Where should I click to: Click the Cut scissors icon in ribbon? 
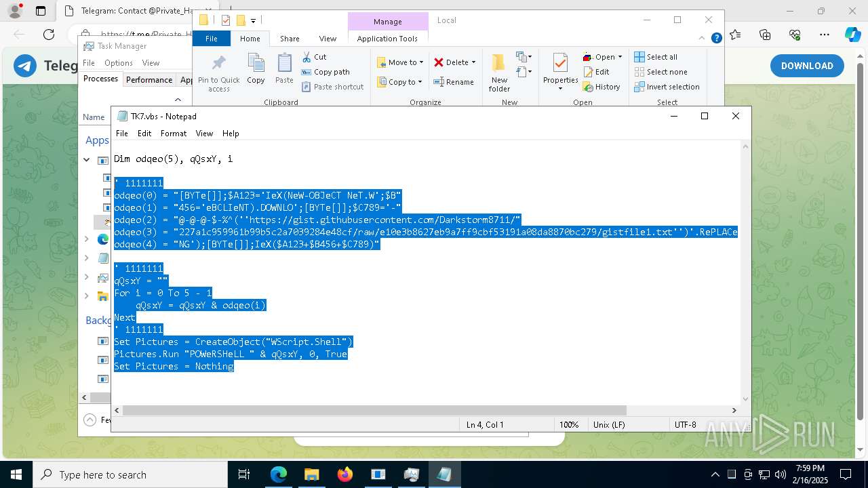307,57
